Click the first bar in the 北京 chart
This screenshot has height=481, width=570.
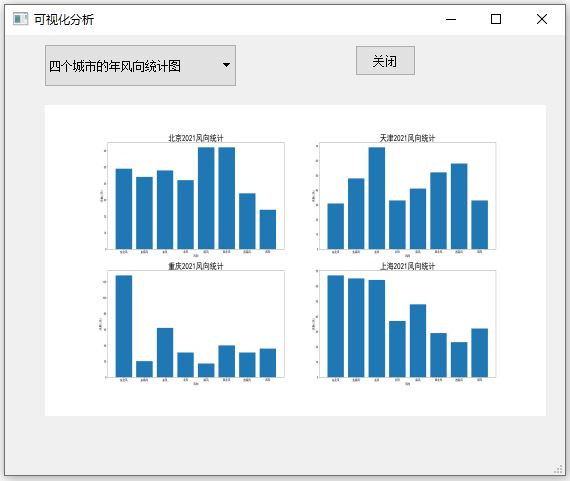[x=124, y=209]
